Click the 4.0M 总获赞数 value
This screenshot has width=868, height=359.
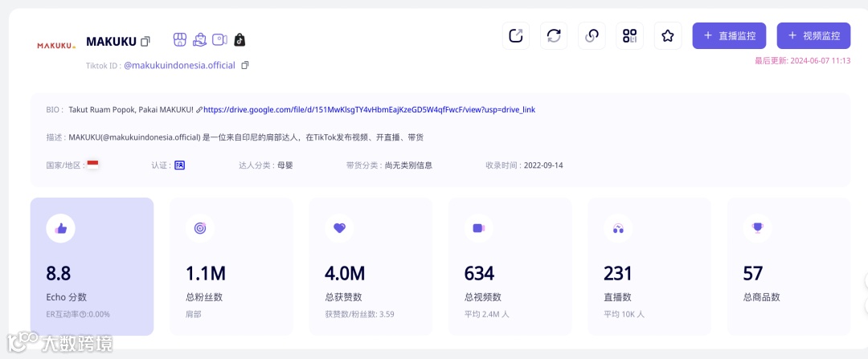click(345, 273)
